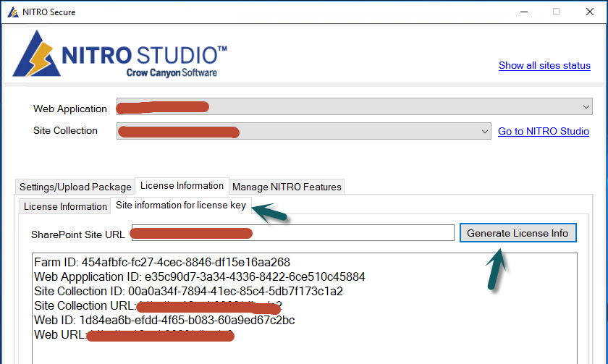Click the Web ID result line
The height and width of the screenshot is (364, 608).
[164, 320]
